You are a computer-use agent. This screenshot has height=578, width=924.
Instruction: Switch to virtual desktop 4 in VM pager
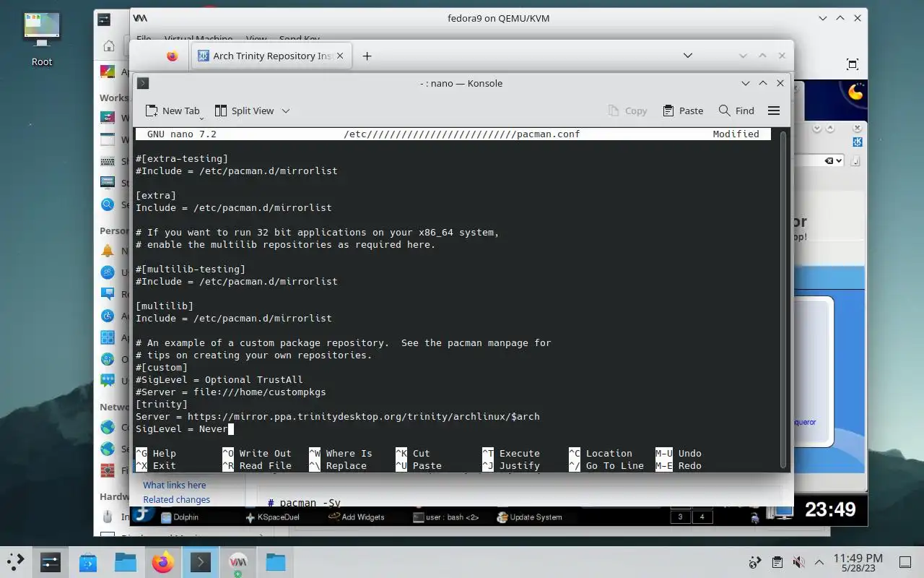[x=702, y=517]
